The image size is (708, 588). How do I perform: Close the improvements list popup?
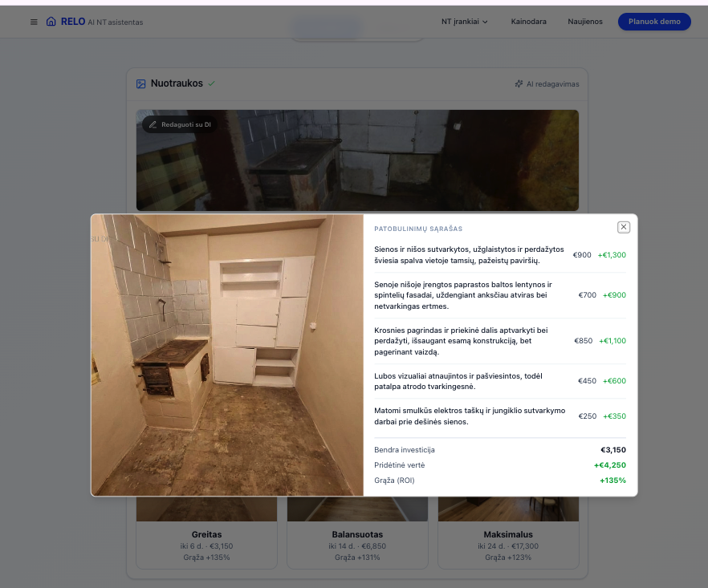pyautogui.click(x=624, y=227)
